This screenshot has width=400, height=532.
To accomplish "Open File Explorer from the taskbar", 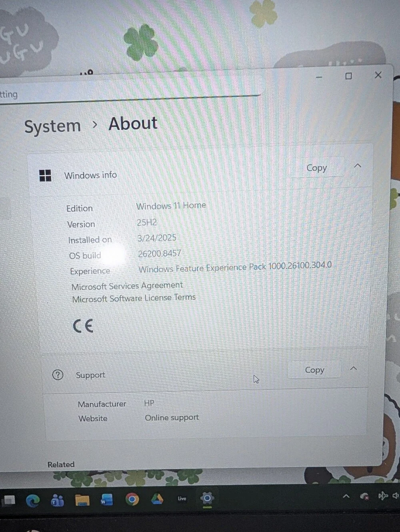I will pyautogui.click(x=82, y=500).
